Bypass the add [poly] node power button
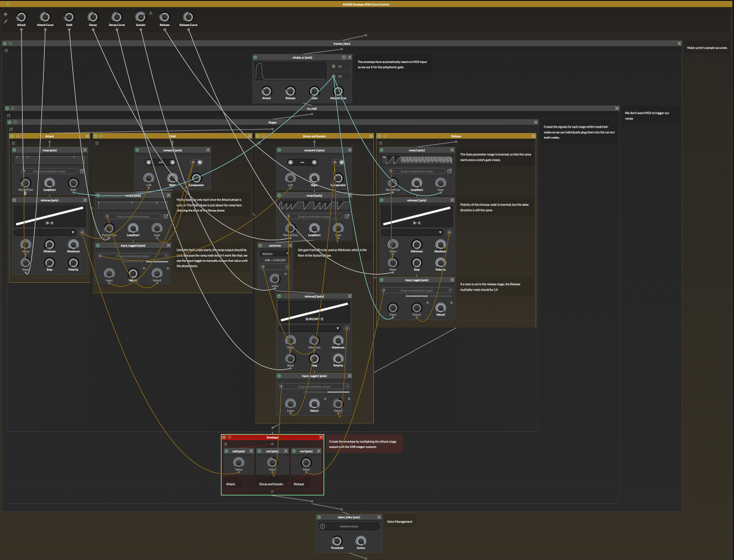The width and height of the screenshot is (734, 560). 226,451
